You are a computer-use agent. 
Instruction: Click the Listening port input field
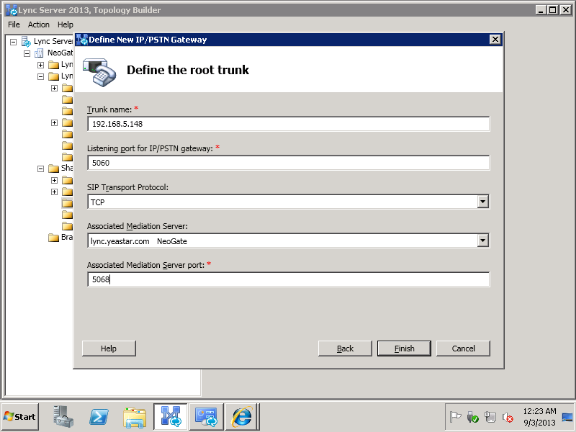click(288, 163)
